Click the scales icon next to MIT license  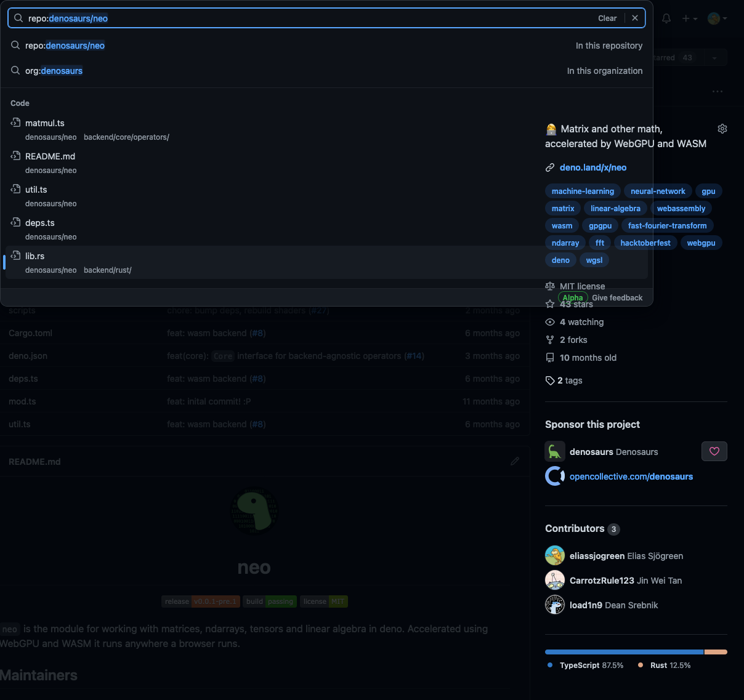coord(550,286)
